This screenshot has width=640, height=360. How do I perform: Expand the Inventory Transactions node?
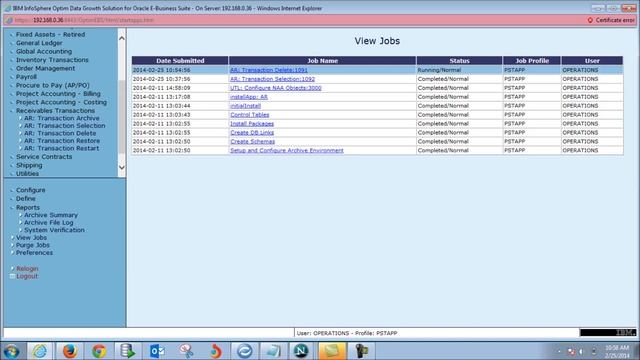[52, 60]
